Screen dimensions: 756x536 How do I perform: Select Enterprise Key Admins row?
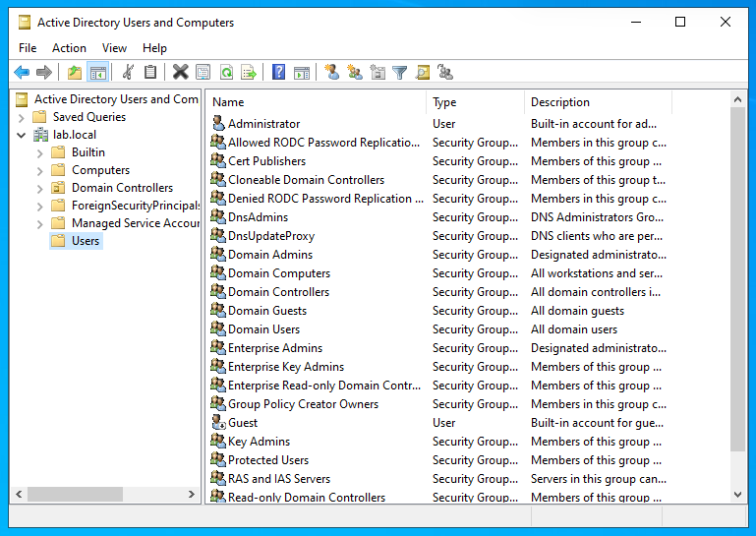[x=439, y=367]
